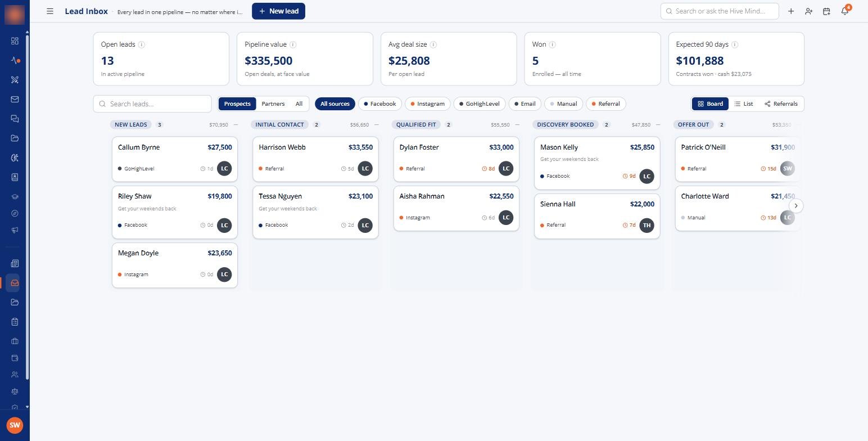Open the notifications bell
Screen dimensions: 868x441
[844, 11]
